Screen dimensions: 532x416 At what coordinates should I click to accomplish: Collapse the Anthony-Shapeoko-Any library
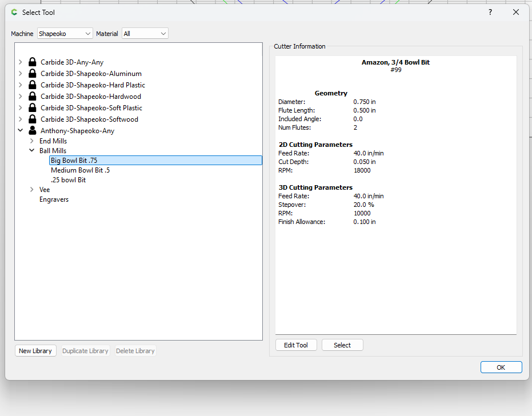click(21, 131)
